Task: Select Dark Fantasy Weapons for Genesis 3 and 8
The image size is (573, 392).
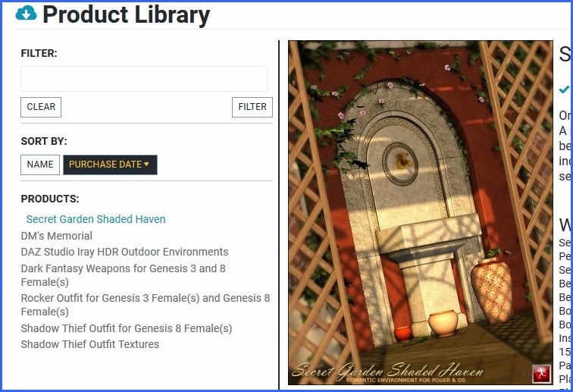Action: [123, 275]
